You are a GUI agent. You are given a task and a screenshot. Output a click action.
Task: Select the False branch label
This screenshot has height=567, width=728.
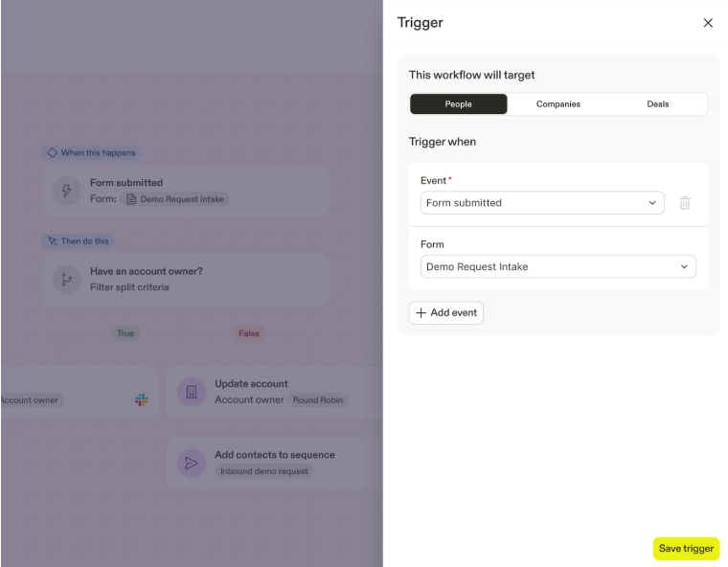[x=249, y=333]
